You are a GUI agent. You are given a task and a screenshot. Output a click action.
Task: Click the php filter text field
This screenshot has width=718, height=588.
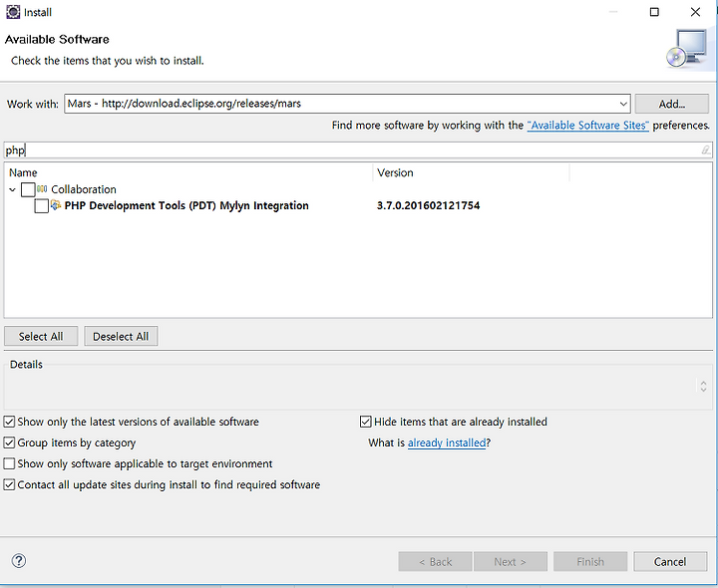(x=358, y=150)
